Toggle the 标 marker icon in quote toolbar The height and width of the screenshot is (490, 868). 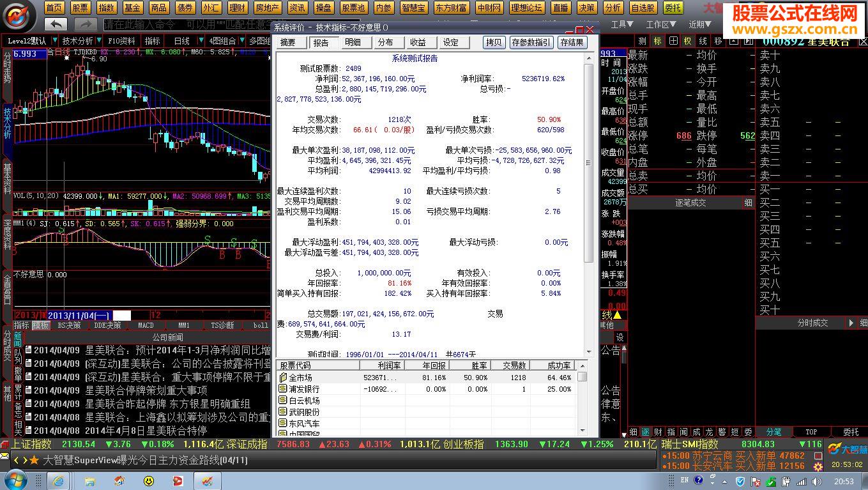click(x=658, y=41)
